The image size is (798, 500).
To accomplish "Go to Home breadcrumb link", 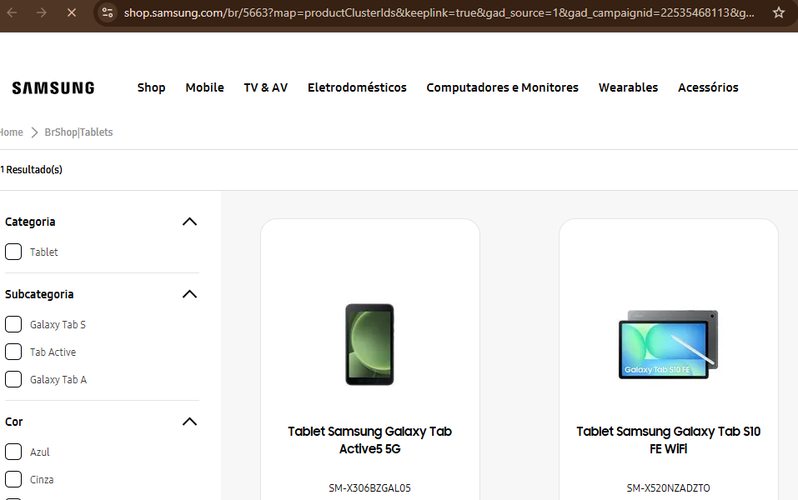I will point(11,132).
